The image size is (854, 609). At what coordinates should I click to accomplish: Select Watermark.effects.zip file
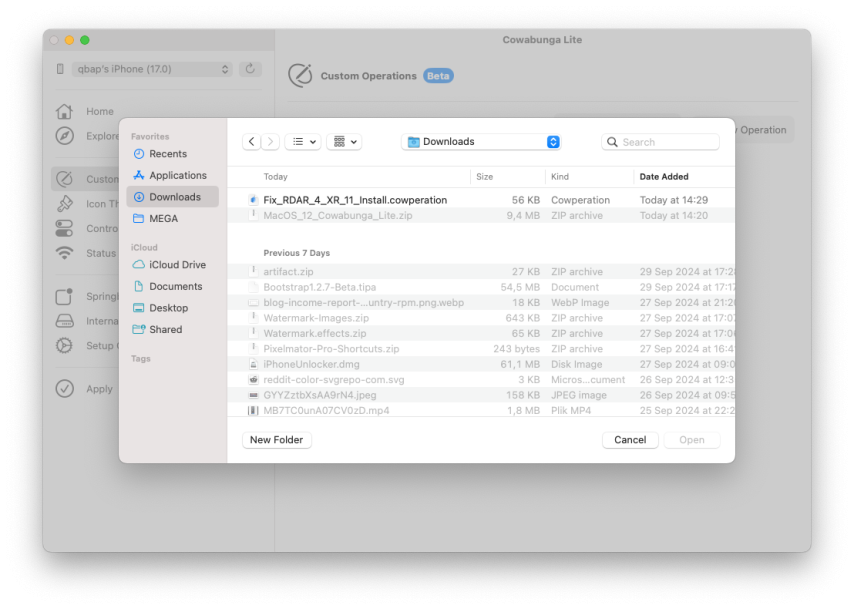click(481, 333)
